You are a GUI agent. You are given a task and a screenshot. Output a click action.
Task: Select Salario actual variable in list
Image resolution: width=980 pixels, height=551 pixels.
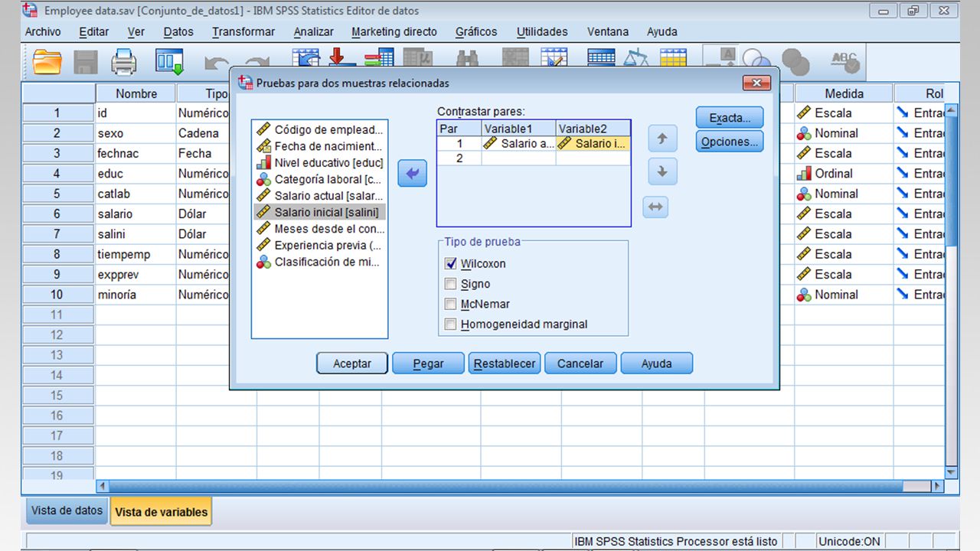coord(320,196)
